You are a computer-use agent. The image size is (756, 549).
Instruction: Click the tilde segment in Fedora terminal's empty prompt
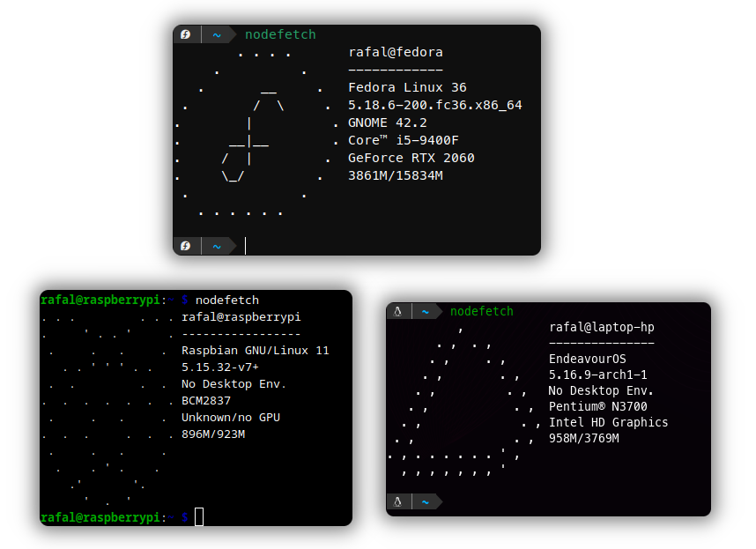217,247
